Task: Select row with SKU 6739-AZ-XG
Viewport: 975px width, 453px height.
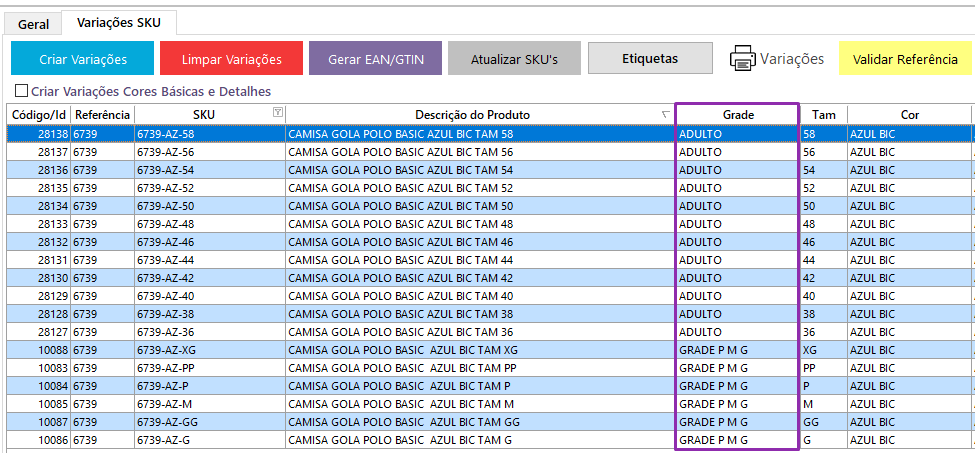Action: coord(209,350)
